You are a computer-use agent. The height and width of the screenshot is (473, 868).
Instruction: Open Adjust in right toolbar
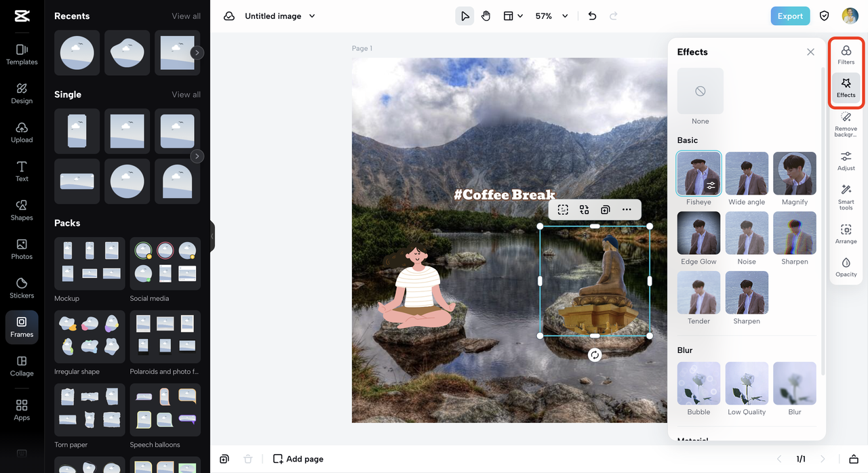(x=846, y=161)
